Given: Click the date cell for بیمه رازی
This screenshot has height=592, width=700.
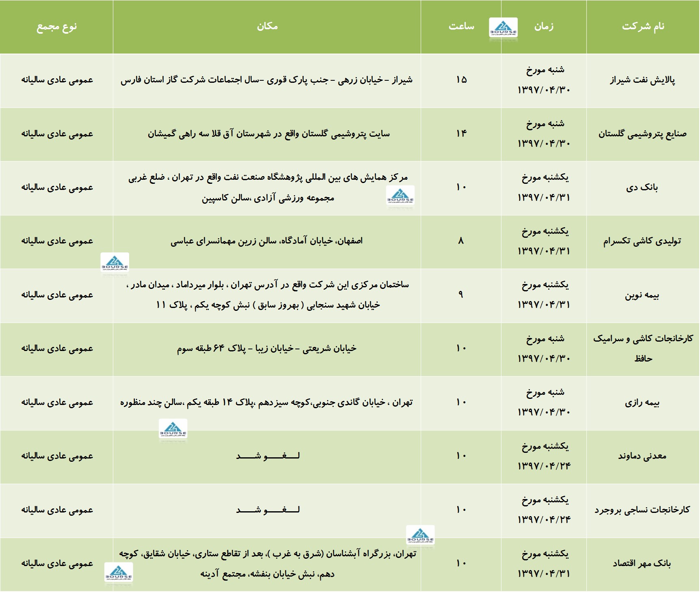Looking at the screenshot, I should click(544, 403).
